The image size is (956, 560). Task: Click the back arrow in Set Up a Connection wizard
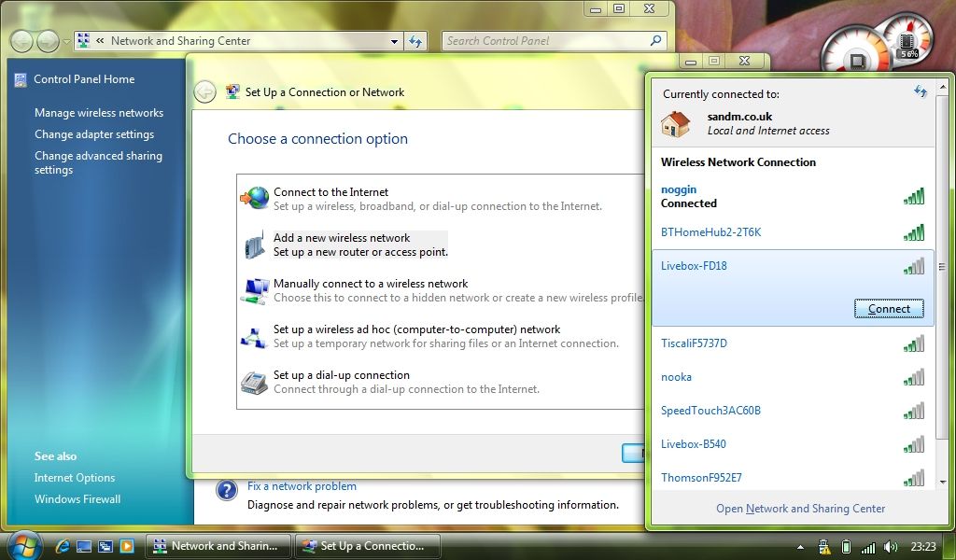pyautogui.click(x=204, y=92)
